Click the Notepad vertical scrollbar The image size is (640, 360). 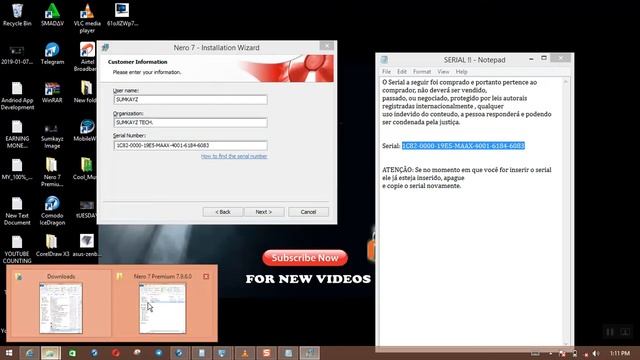pos(566,211)
